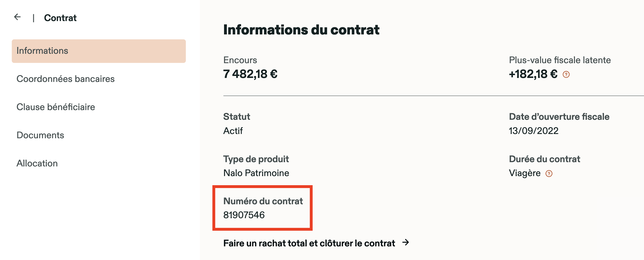This screenshot has height=260, width=644.
Task: Click Faire un rachat total link
Action: (x=309, y=243)
